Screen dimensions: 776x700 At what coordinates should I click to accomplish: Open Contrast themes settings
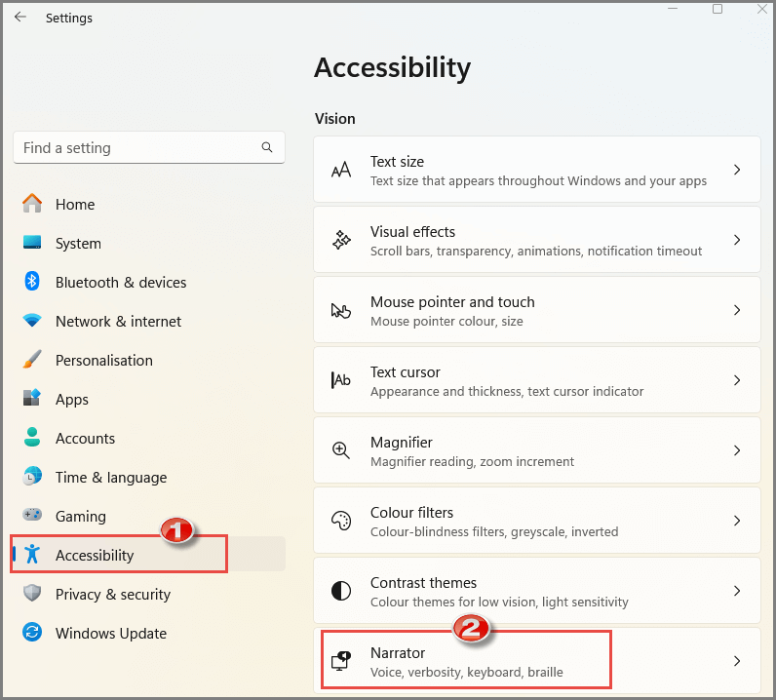(537, 590)
